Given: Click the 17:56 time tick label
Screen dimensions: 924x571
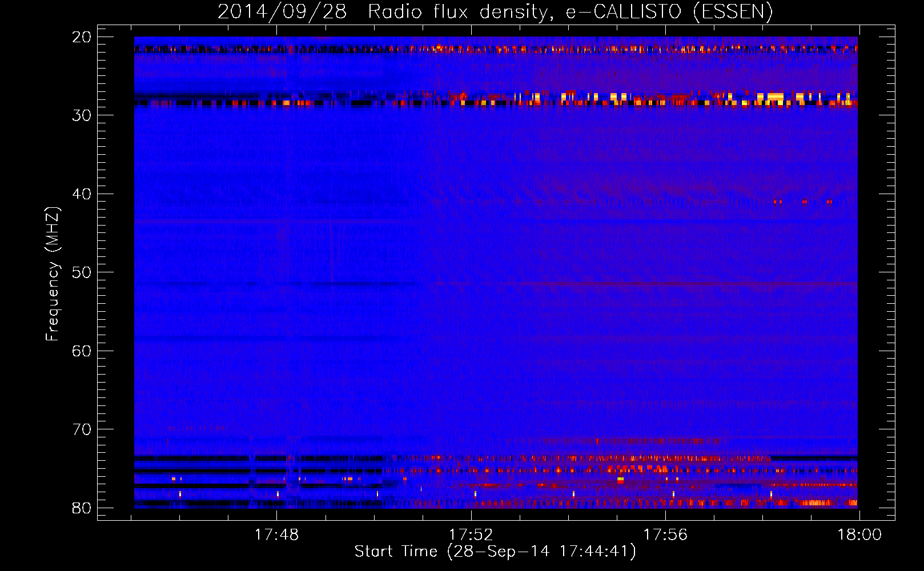Looking at the screenshot, I should (665, 535).
